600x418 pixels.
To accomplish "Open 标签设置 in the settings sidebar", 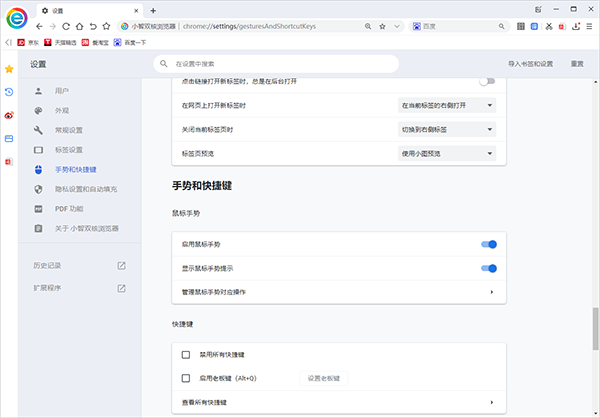I will (x=69, y=149).
